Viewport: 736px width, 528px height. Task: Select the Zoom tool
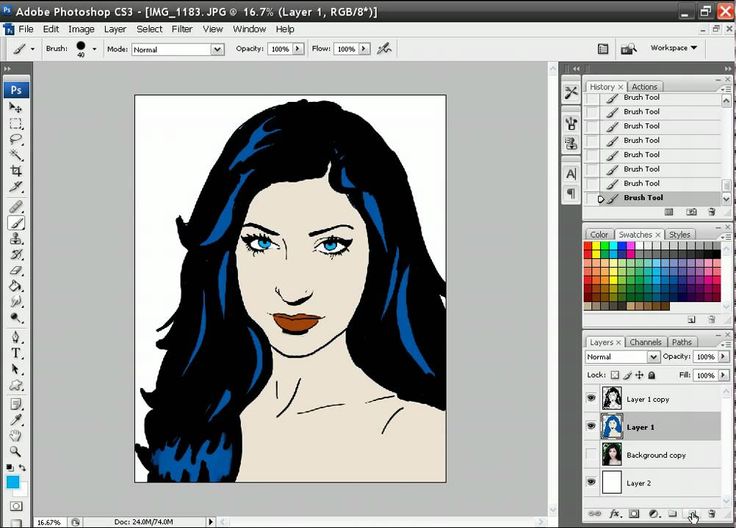pyautogui.click(x=15, y=451)
